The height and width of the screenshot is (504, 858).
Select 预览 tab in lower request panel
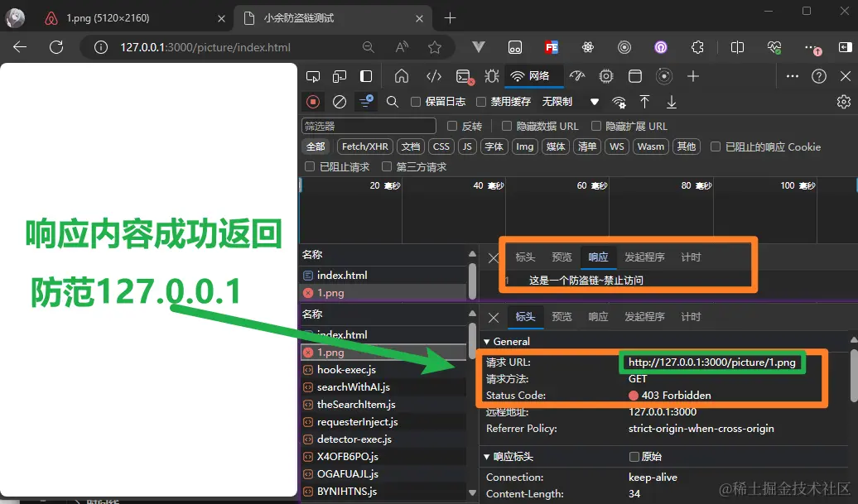(562, 317)
